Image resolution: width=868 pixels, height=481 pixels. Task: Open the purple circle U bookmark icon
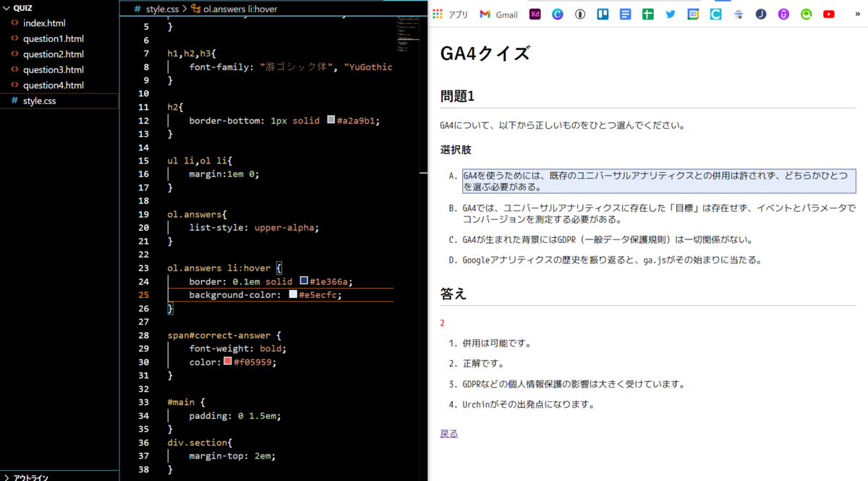[x=783, y=14]
